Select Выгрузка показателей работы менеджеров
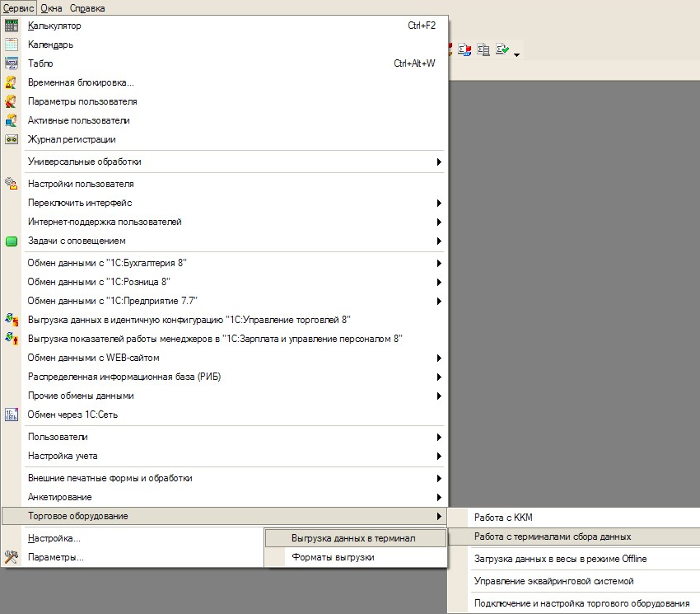 (x=224, y=339)
